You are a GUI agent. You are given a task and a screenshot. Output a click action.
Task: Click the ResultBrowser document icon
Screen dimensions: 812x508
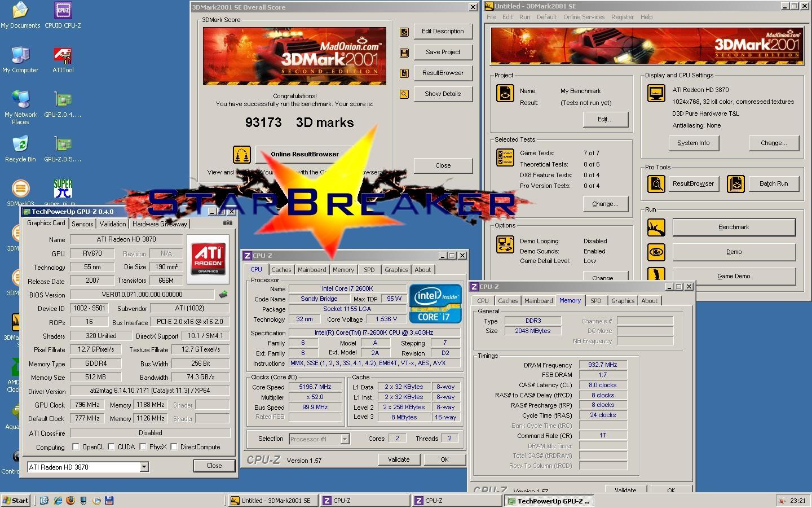coord(404,73)
